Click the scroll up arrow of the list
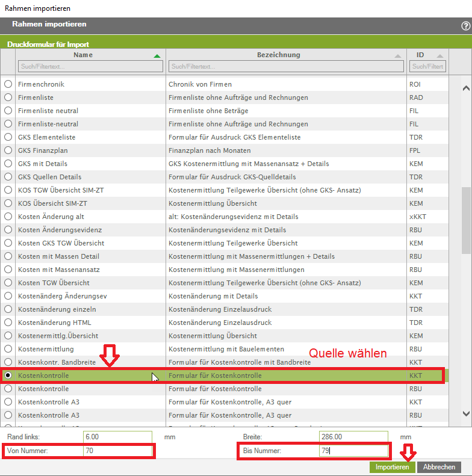472x476 pixels. [465, 88]
